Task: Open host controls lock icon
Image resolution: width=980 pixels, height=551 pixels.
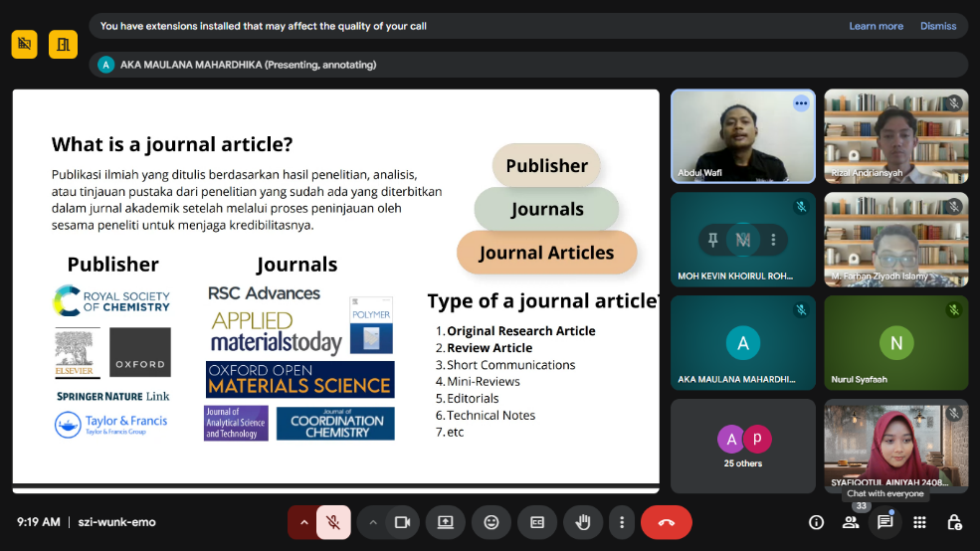Action: click(954, 522)
